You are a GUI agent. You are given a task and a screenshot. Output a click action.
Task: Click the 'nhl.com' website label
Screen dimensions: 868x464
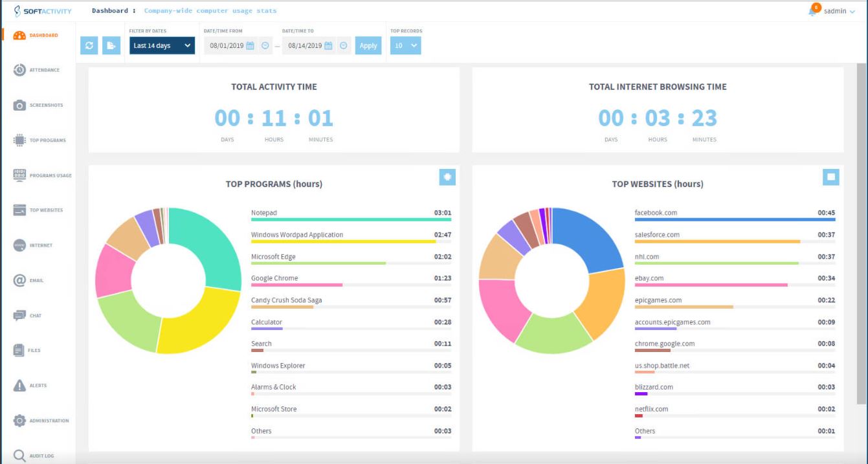point(647,257)
